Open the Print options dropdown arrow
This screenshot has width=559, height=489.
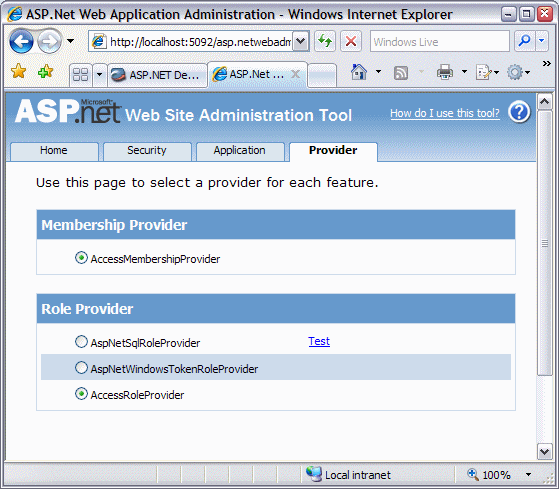[464, 72]
